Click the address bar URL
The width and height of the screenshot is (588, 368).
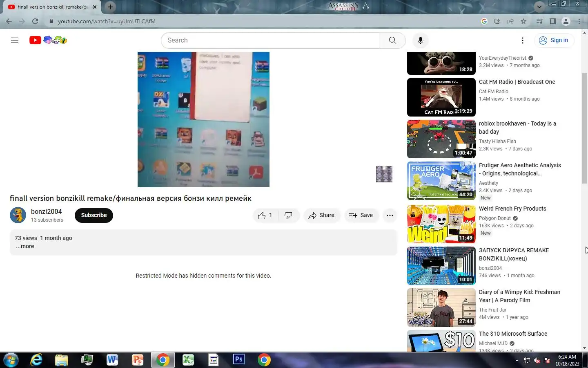[x=107, y=21]
